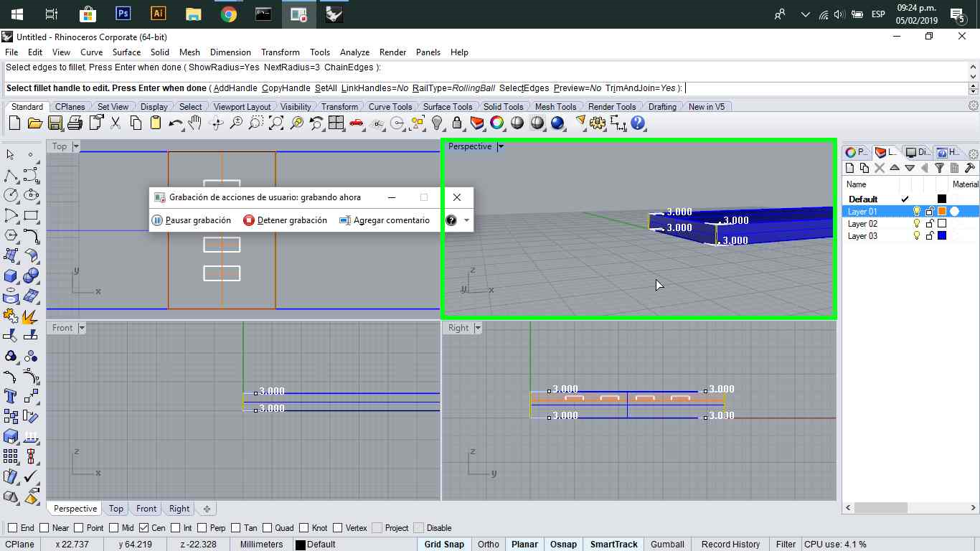The width and height of the screenshot is (980, 551).
Task: Open the hammer tools icon in Layers panel
Action: [x=970, y=168]
